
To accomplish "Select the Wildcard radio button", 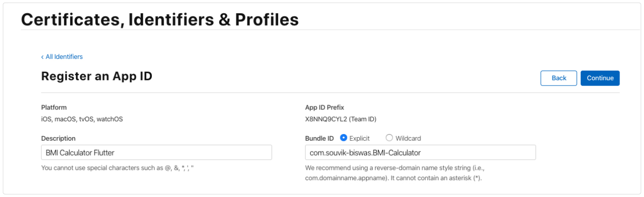I will coord(389,138).
